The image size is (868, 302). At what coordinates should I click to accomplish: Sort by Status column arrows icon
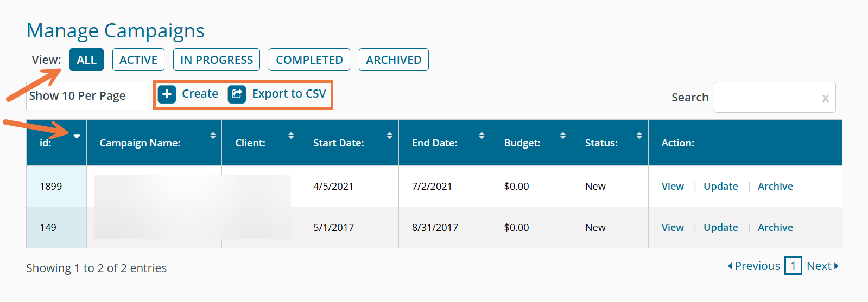(639, 136)
